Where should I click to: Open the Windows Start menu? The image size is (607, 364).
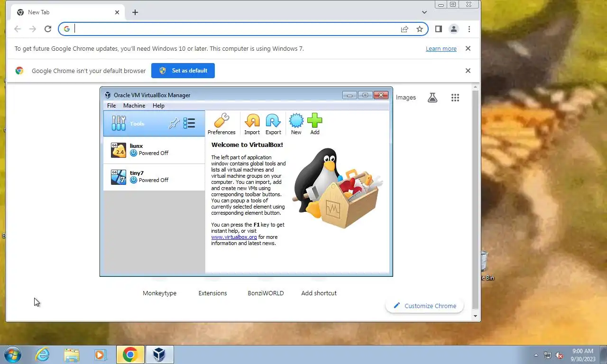point(11,355)
